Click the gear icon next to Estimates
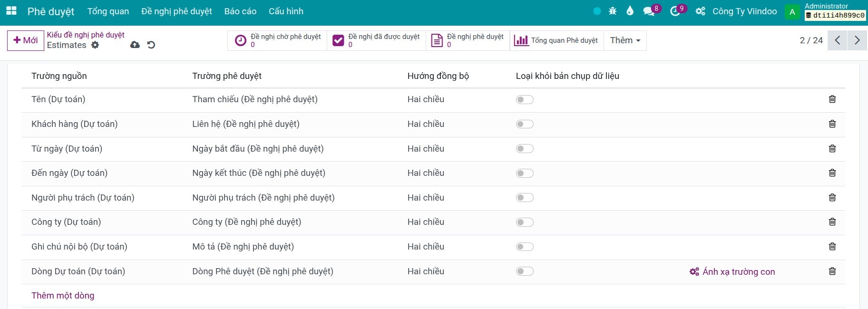This screenshot has width=868, height=309. [95, 45]
